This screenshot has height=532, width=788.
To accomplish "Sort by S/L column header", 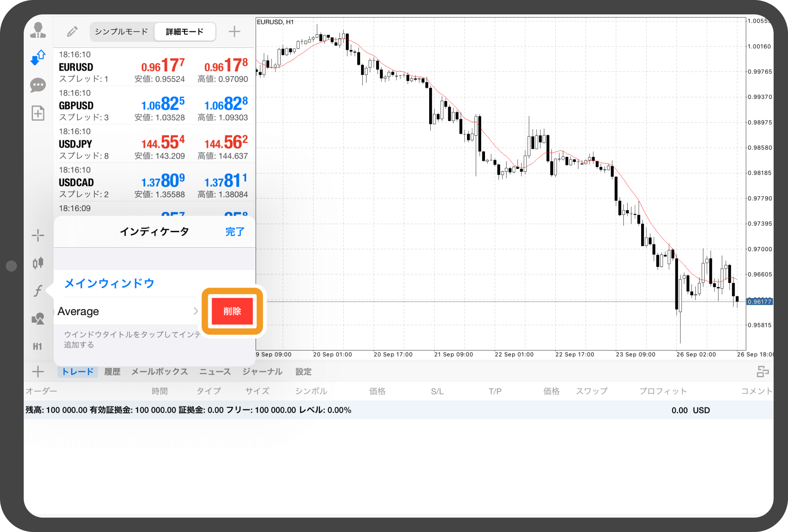I will [x=437, y=391].
